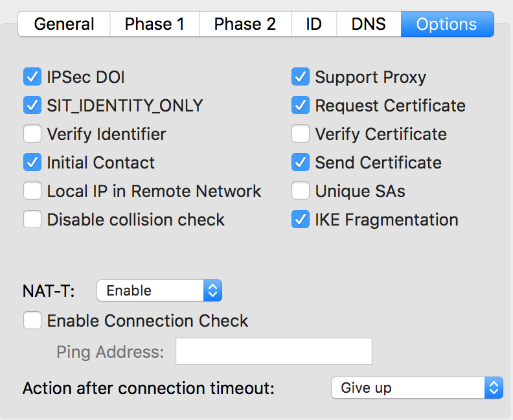Switch to the General tab
The width and height of the screenshot is (513, 420).
point(63,25)
